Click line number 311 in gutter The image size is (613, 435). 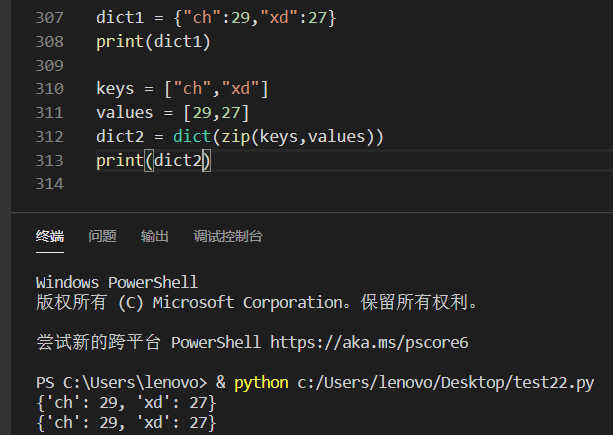click(x=49, y=113)
